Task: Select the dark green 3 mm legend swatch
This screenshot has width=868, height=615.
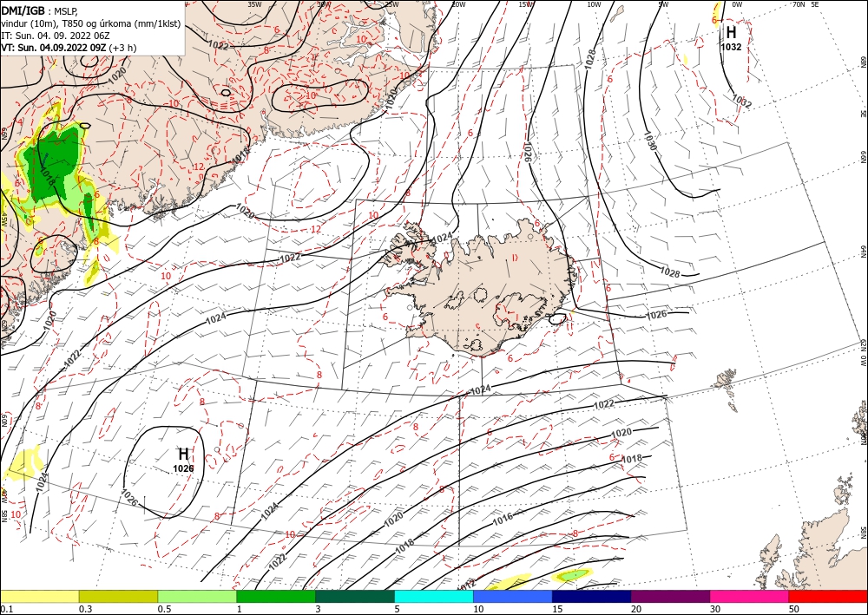Action: pos(355,596)
